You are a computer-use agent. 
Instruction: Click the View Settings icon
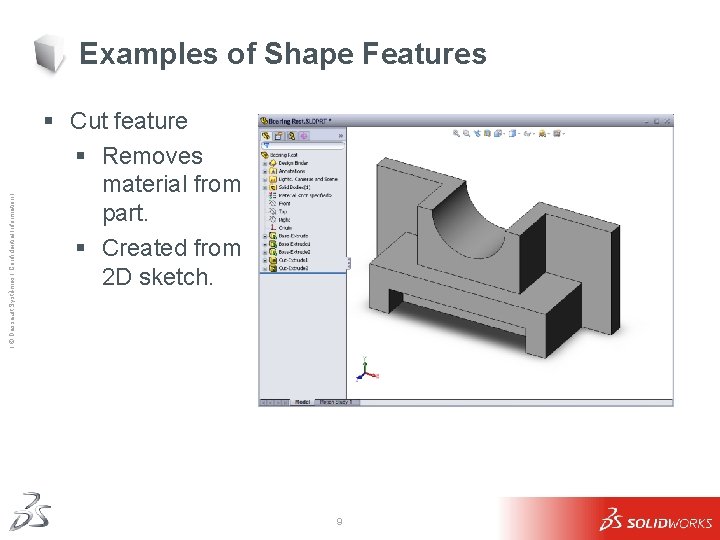(557, 134)
